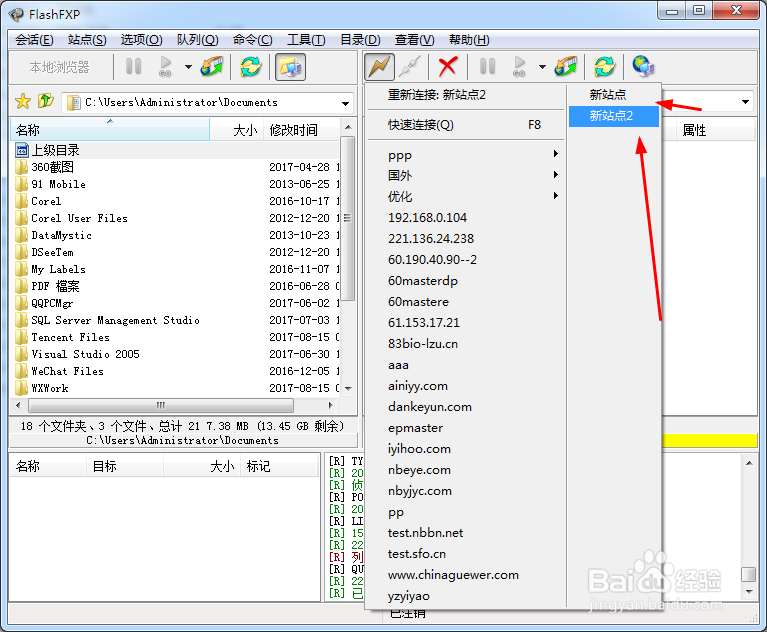Click the 本地浏览器 button

pyautogui.click(x=60, y=67)
